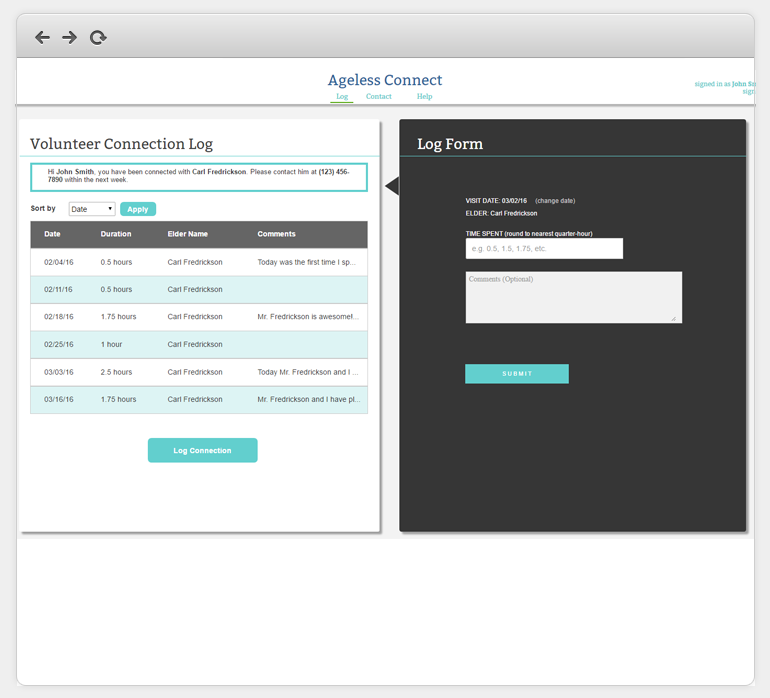The width and height of the screenshot is (770, 698).
Task: Click the Elder Name column header
Action: [188, 234]
